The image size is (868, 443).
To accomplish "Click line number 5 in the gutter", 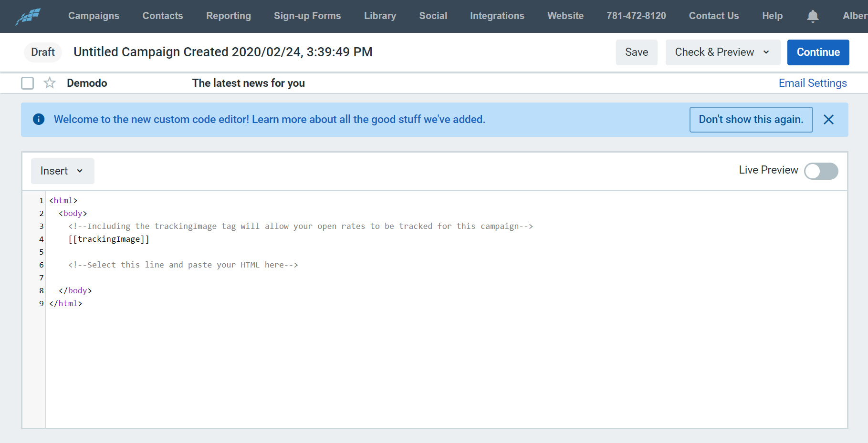I will (42, 252).
